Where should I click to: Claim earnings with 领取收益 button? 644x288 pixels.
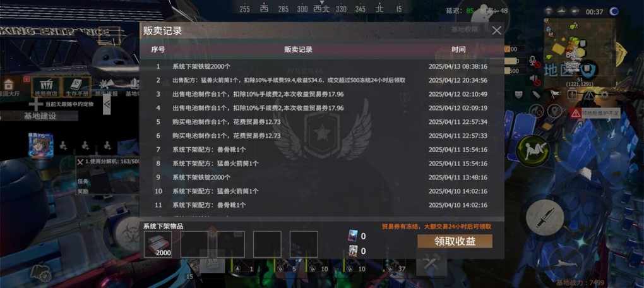pos(455,241)
